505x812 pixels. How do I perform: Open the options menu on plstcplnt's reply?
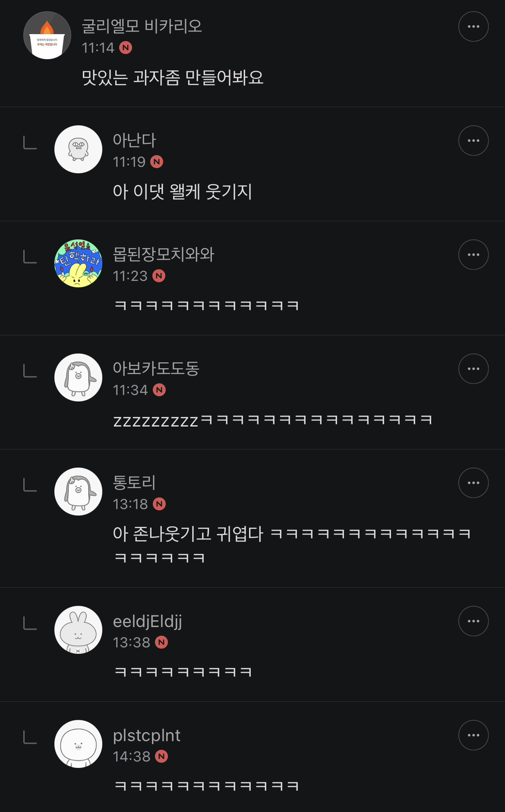tap(473, 735)
